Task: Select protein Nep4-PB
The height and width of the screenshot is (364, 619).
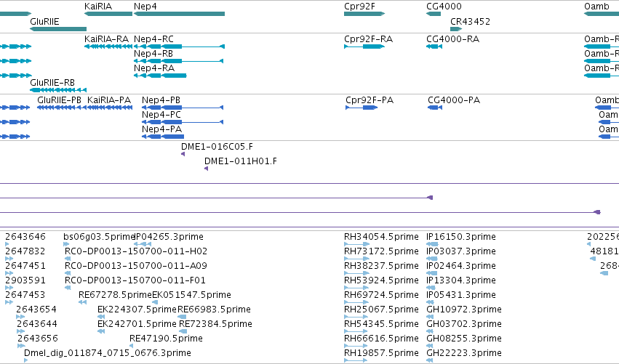Action: coord(183,108)
